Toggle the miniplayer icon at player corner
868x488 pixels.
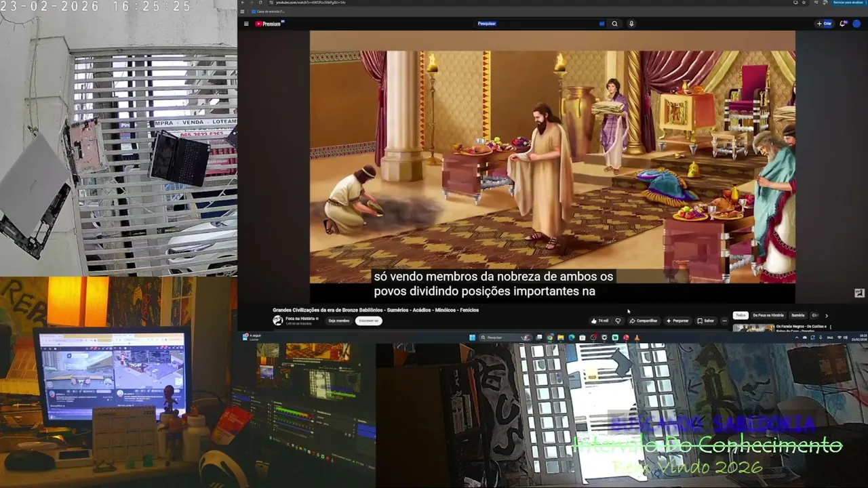click(x=859, y=293)
